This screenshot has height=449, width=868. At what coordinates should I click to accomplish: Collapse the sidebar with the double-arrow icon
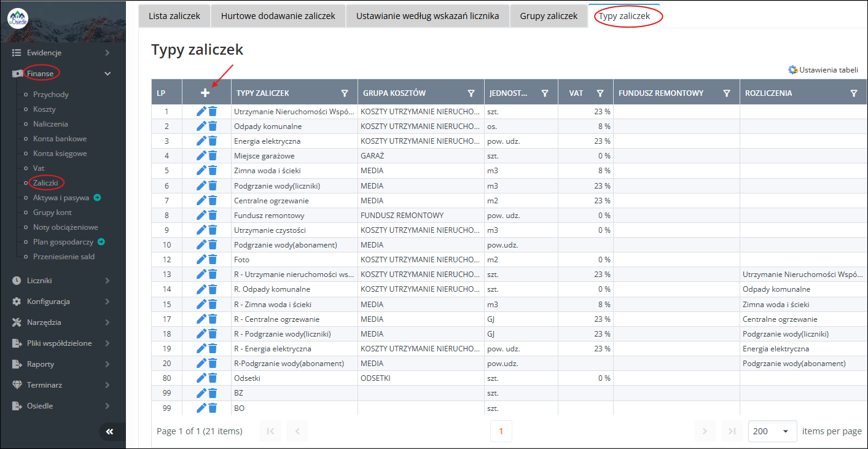coord(109,432)
